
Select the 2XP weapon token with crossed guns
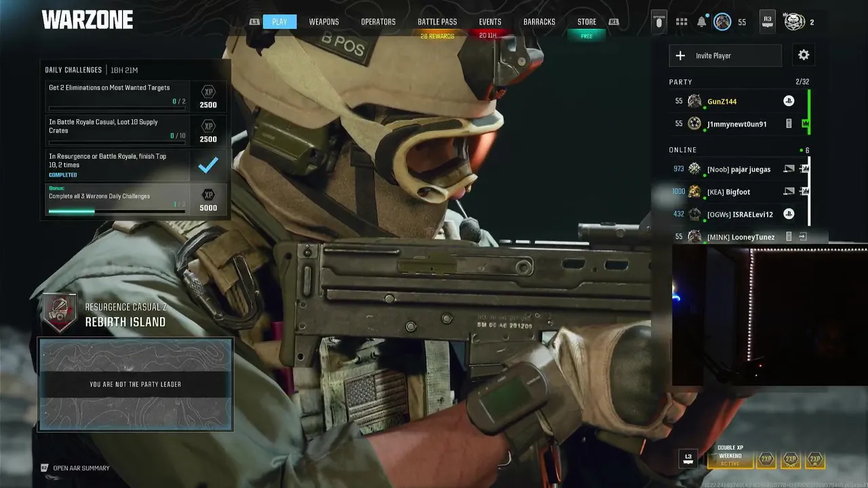click(x=791, y=460)
